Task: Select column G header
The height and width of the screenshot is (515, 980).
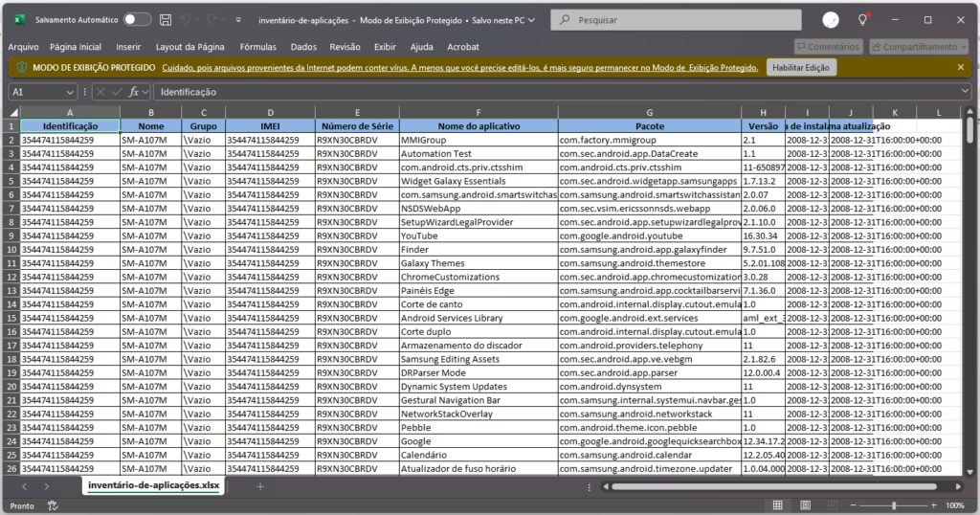Action: (650, 113)
